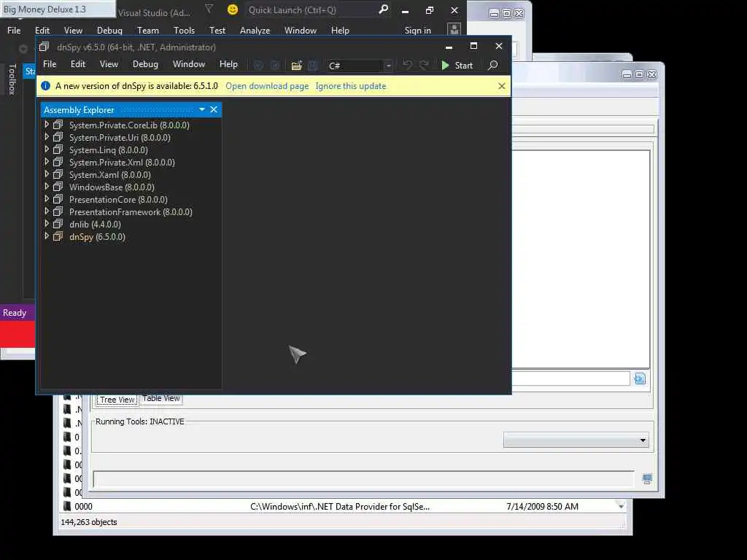Click the PresentationCore assembly icon

tap(58, 199)
